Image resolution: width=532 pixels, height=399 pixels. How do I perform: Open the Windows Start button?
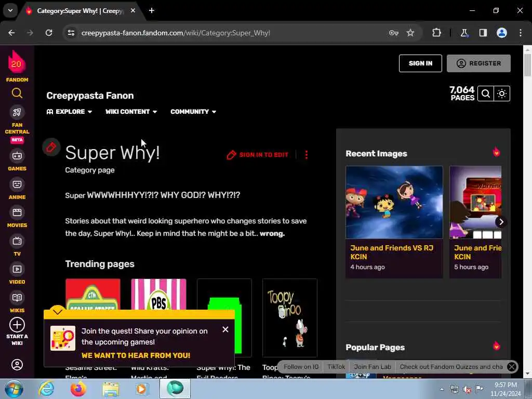tap(14, 389)
